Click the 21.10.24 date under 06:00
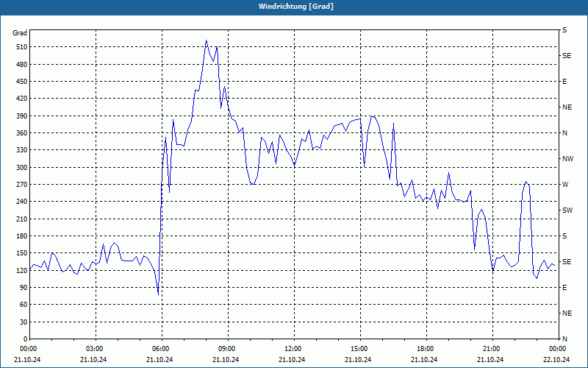588x368 pixels. pos(159,360)
